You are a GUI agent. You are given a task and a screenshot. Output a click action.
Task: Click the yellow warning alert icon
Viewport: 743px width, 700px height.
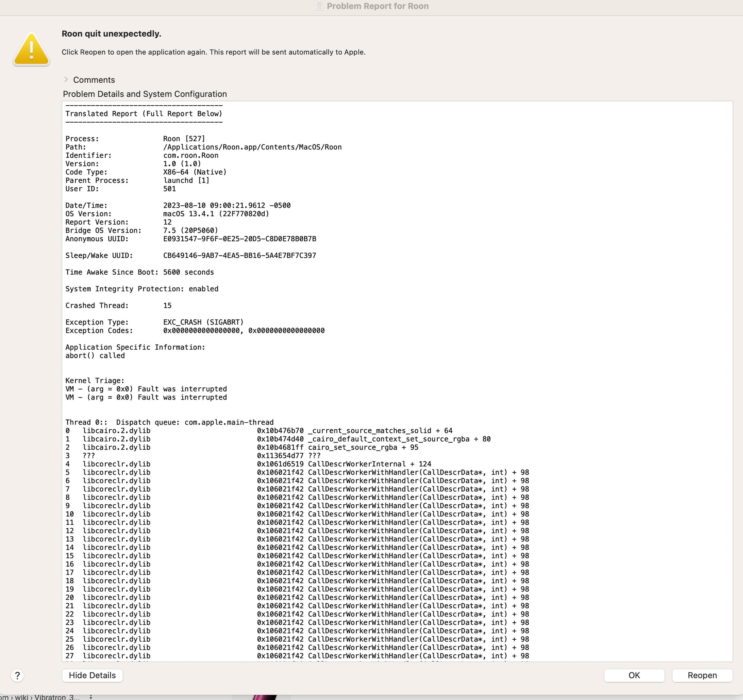[31, 50]
